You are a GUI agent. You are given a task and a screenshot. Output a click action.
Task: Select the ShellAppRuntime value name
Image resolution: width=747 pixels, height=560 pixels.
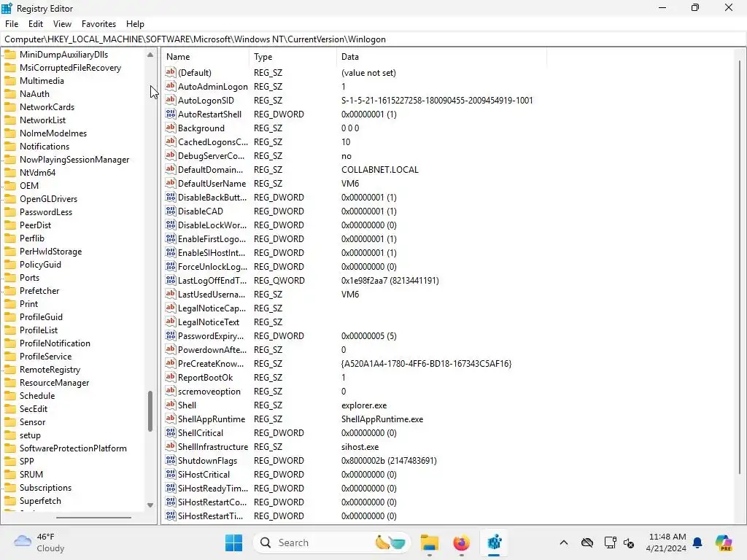point(212,419)
